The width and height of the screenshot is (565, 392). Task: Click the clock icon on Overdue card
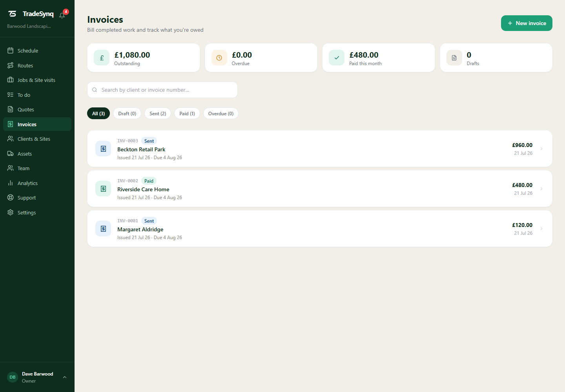coord(219,58)
